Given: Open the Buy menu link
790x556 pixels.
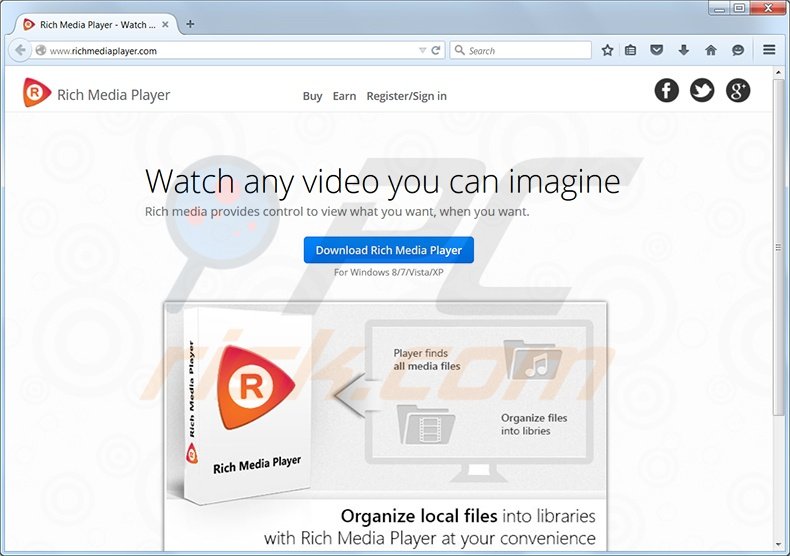Looking at the screenshot, I should [312, 96].
